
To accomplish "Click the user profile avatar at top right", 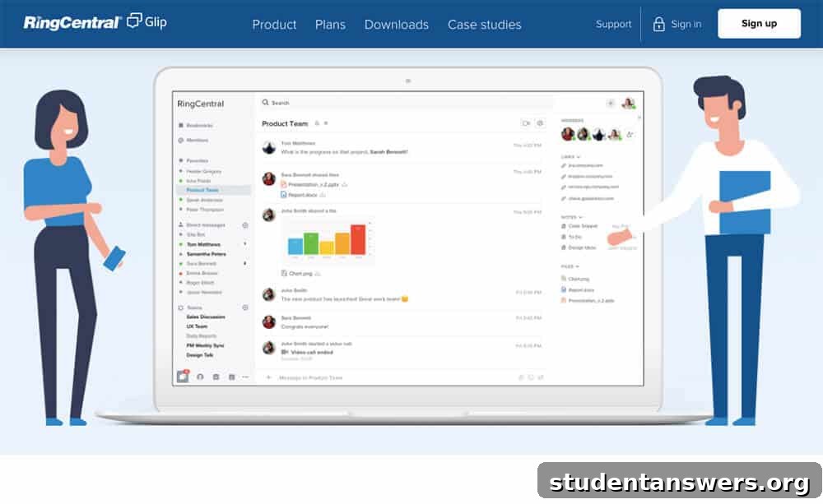I will click(628, 104).
